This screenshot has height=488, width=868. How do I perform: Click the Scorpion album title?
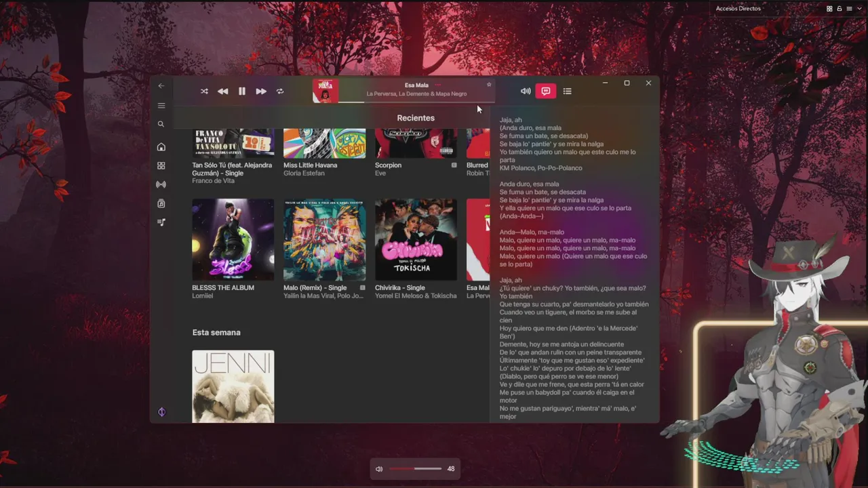point(388,165)
